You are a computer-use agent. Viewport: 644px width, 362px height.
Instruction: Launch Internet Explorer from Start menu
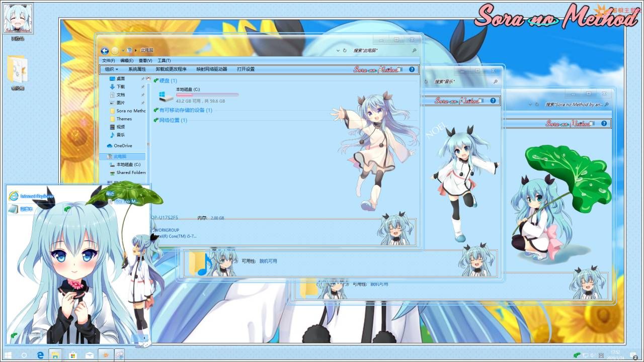(x=31, y=196)
